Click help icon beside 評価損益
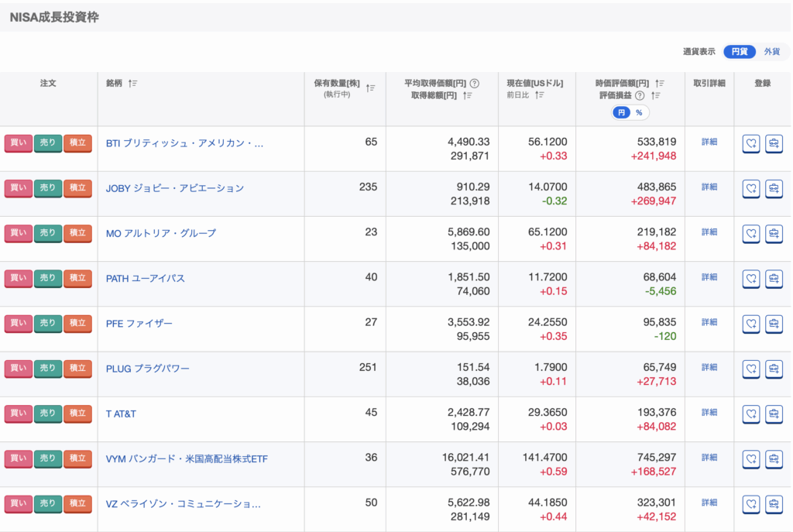 [640, 96]
